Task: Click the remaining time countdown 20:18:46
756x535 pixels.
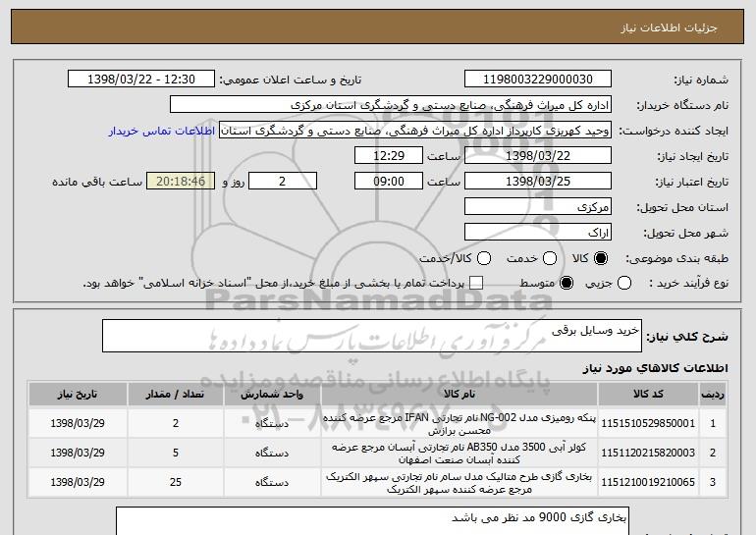Action: 181,182
